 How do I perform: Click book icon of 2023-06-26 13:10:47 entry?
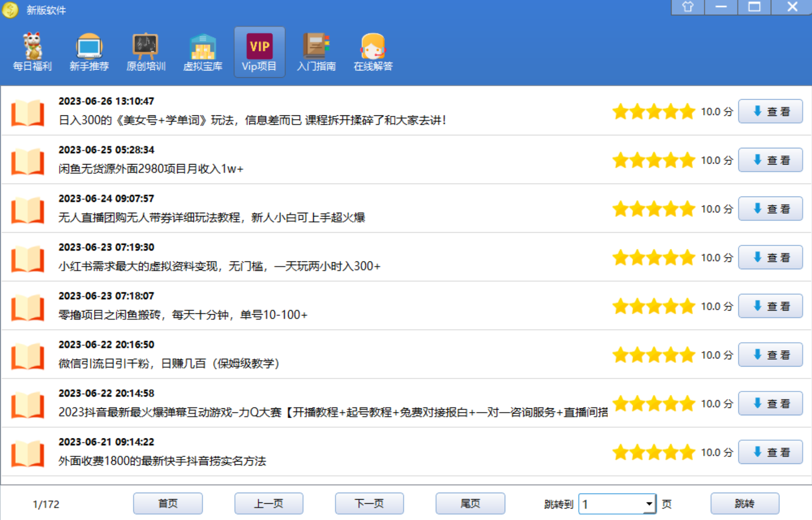[28, 113]
